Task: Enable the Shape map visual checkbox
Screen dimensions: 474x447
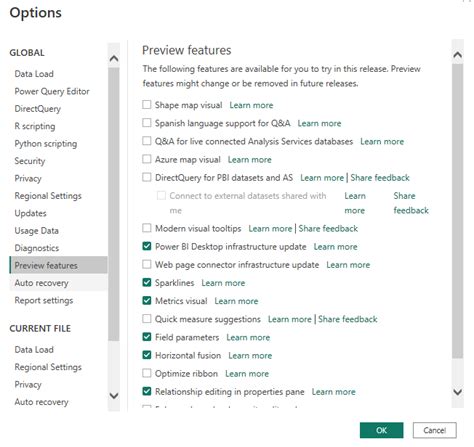Action: 147,105
